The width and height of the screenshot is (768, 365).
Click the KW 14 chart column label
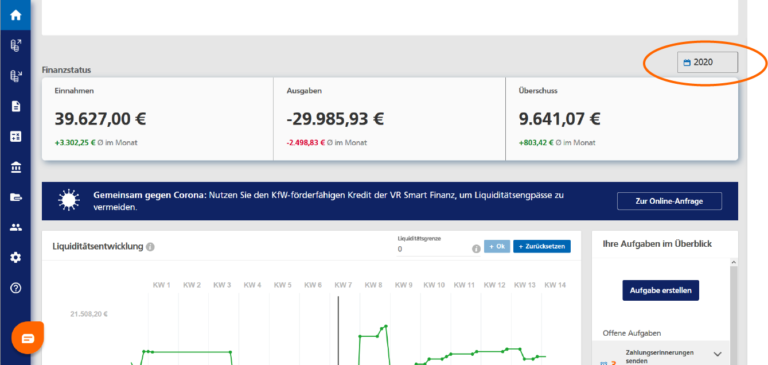[x=555, y=285]
